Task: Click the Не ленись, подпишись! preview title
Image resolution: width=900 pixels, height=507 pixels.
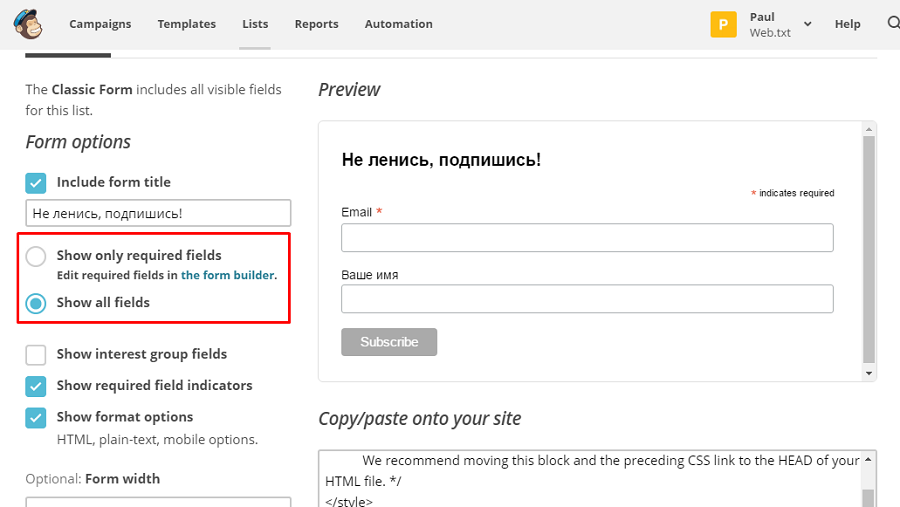Action: (x=441, y=160)
